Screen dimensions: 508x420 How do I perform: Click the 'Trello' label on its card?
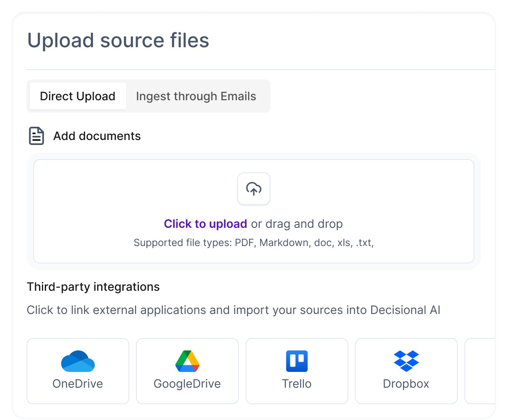tap(297, 384)
